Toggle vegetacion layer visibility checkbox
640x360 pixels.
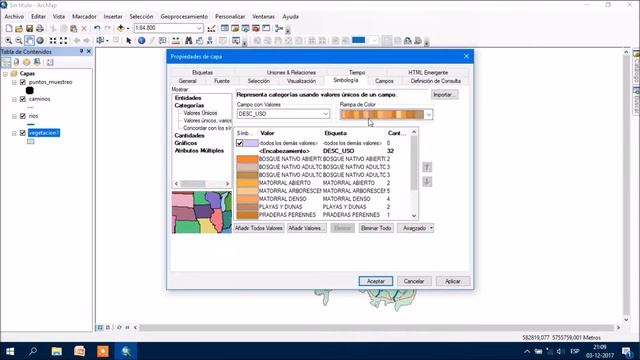23,133
